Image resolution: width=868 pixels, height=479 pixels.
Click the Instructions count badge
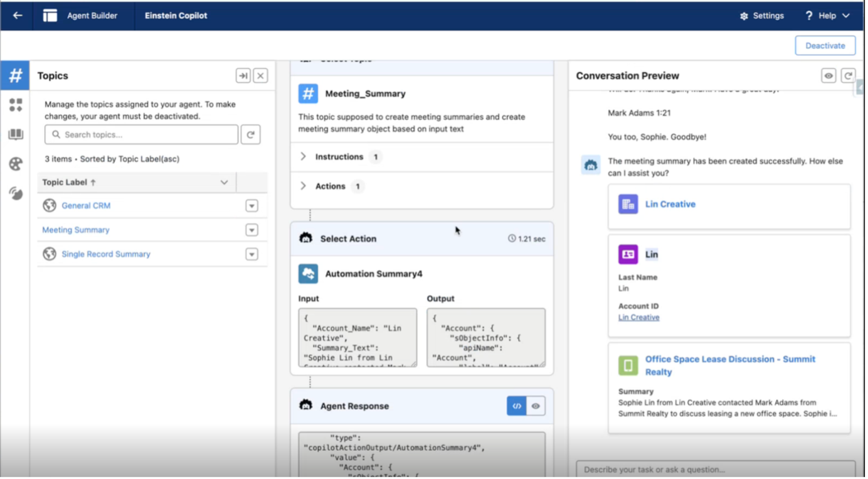click(x=377, y=157)
